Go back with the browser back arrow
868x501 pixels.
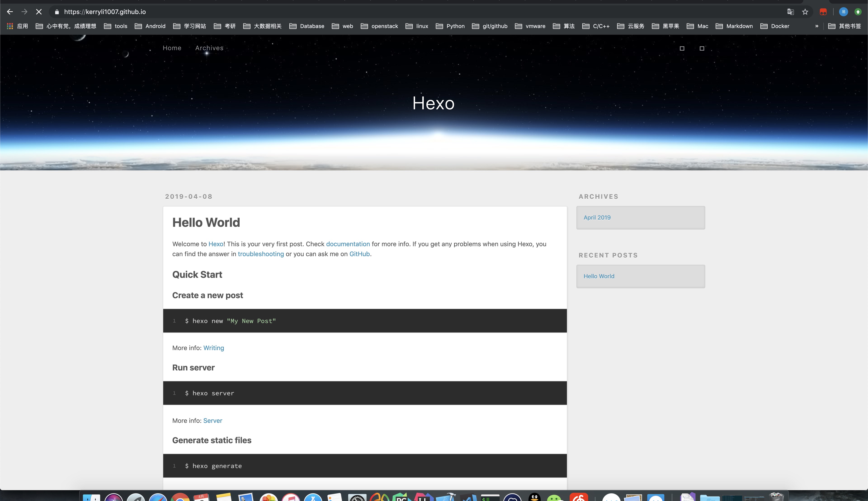pos(10,12)
